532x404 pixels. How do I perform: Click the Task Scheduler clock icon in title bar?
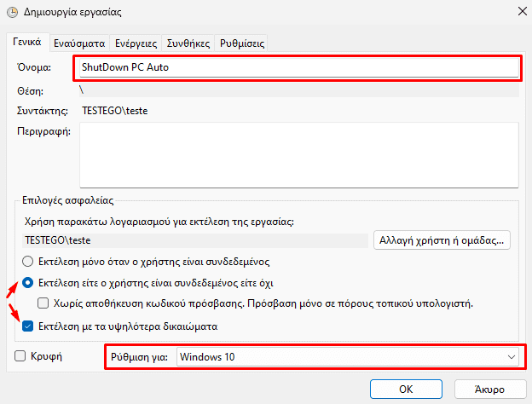point(12,12)
